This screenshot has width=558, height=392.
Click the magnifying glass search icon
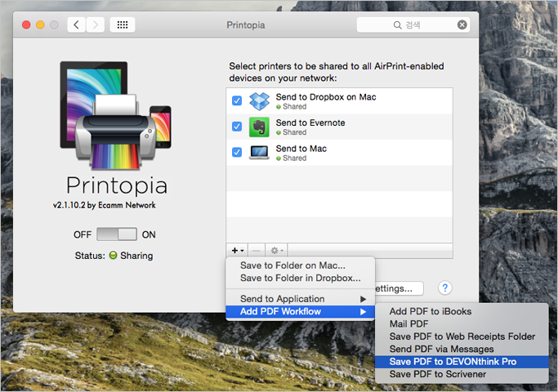pyautogui.click(x=398, y=24)
